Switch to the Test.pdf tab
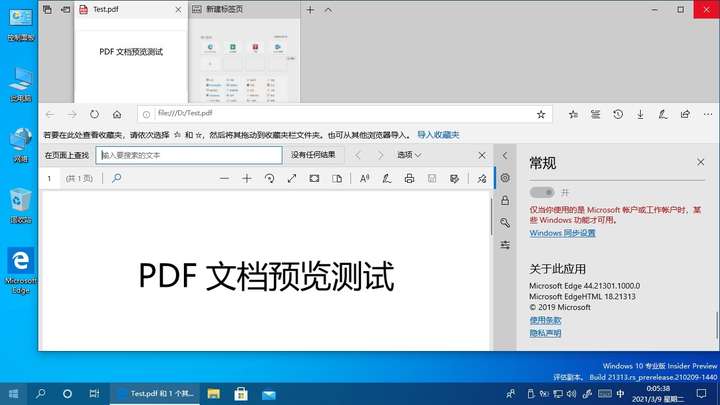Screen dimensions: 720x405 [x=131, y=10]
